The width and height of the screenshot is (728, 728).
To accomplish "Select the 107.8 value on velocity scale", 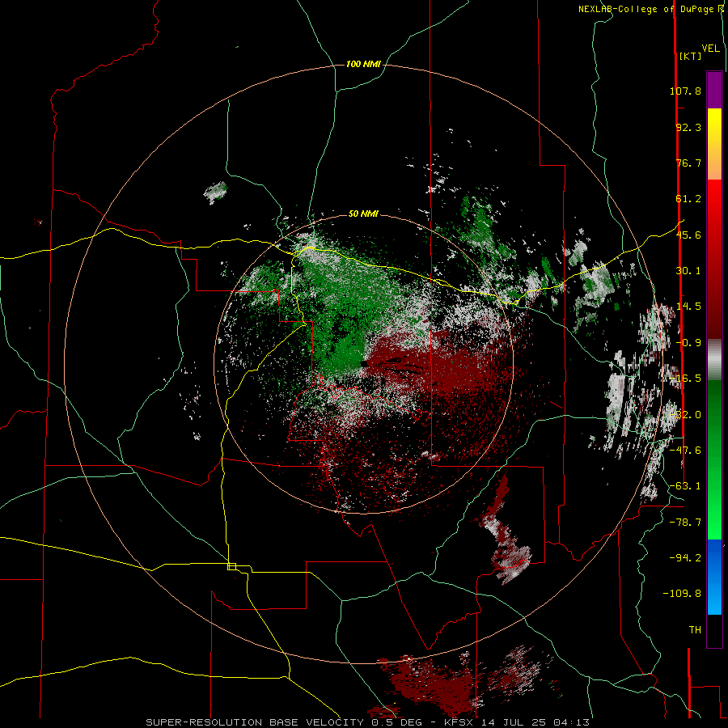I will [x=685, y=91].
